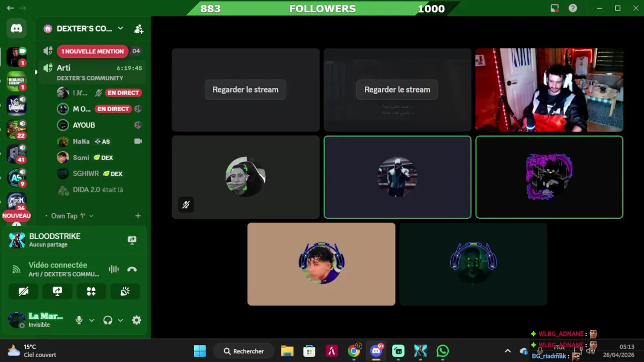The image size is (644, 362).
Task: Open the AS server with 9 notifications
Action: tap(16, 177)
